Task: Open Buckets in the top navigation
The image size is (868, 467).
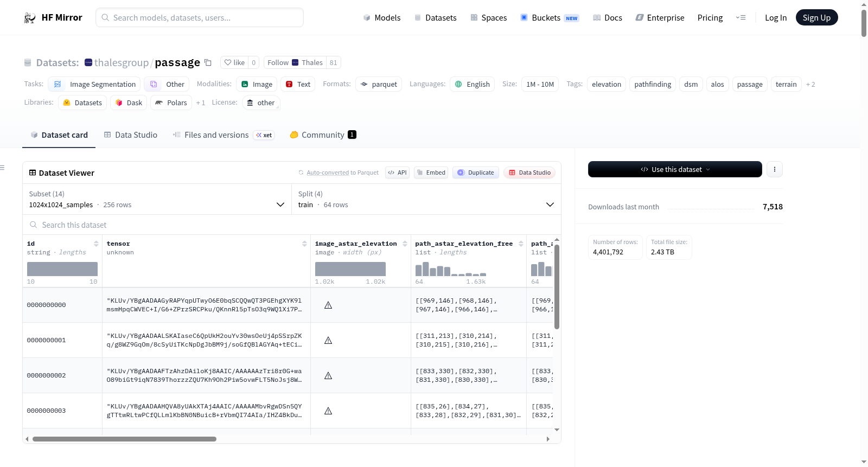Action: pyautogui.click(x=550, y=18)
